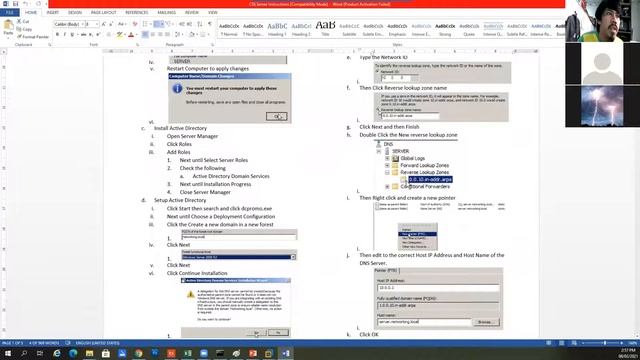Screen dimensions: 640x360
Task: Apply the yellow text highlight color
Action: [x=119, y=35]
